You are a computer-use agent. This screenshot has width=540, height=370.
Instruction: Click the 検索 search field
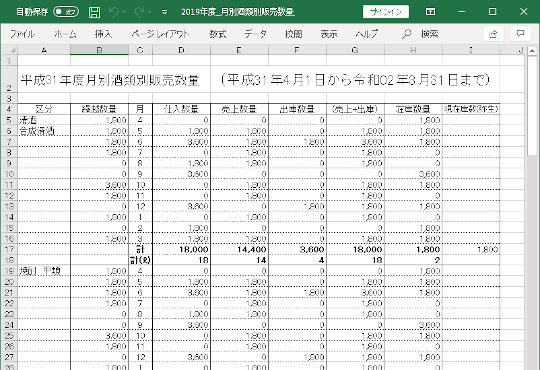[429, 34]
